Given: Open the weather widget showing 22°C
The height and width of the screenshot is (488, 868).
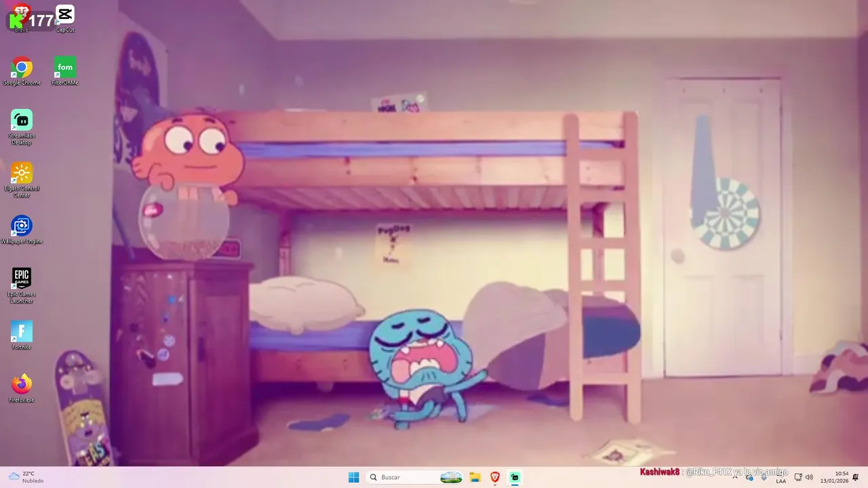Looking at the screenshot, I should pos(26,477).
